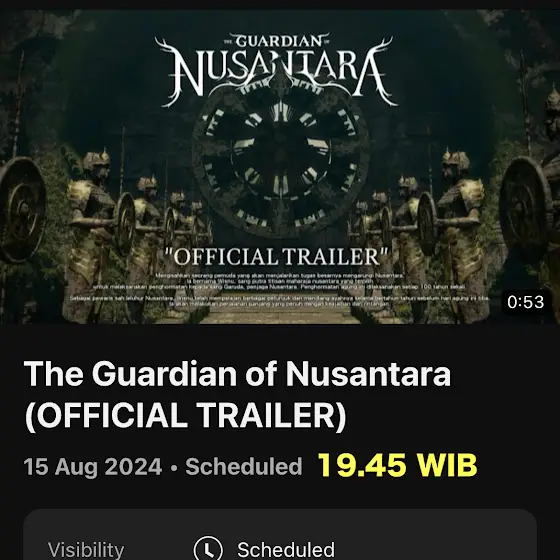Click the "OFFICIAL TRAILER" text on thumbnail
Image resolution: width=560 pixels, height=560 pixels.
point(276,256)
